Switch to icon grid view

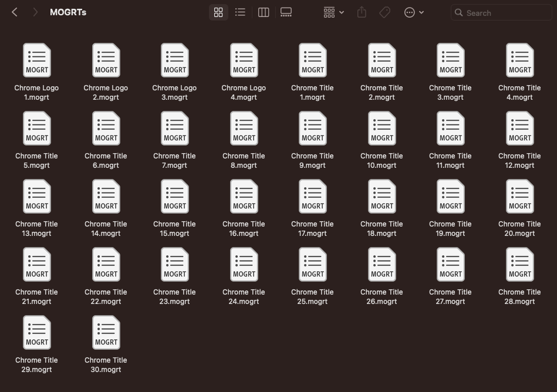(218, 12)
